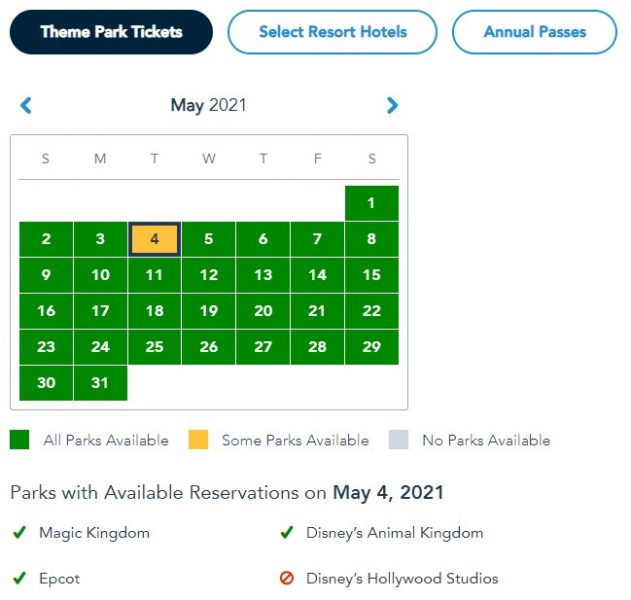Select May 19 on the calendar
The width and height of the screenshot is (631, 600).
pyautogui.click(x=208, y=311)
